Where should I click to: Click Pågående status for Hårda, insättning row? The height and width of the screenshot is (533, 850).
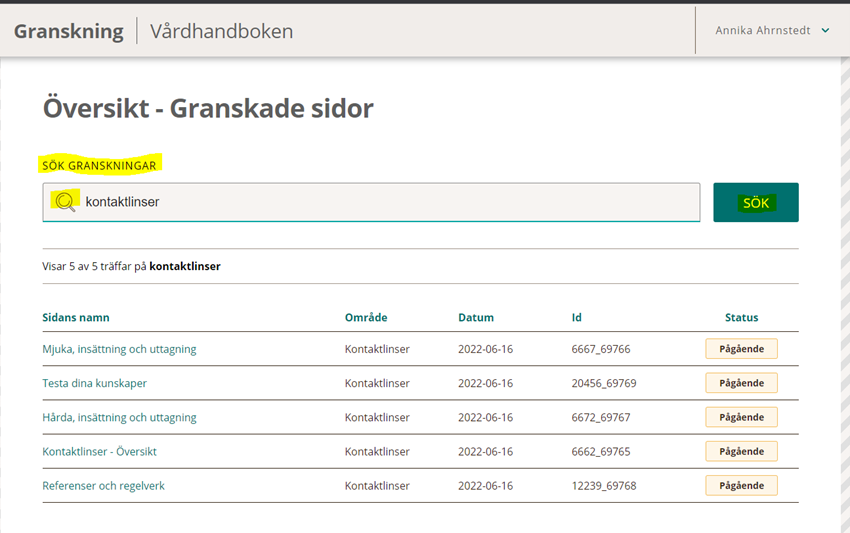point(741,417)
